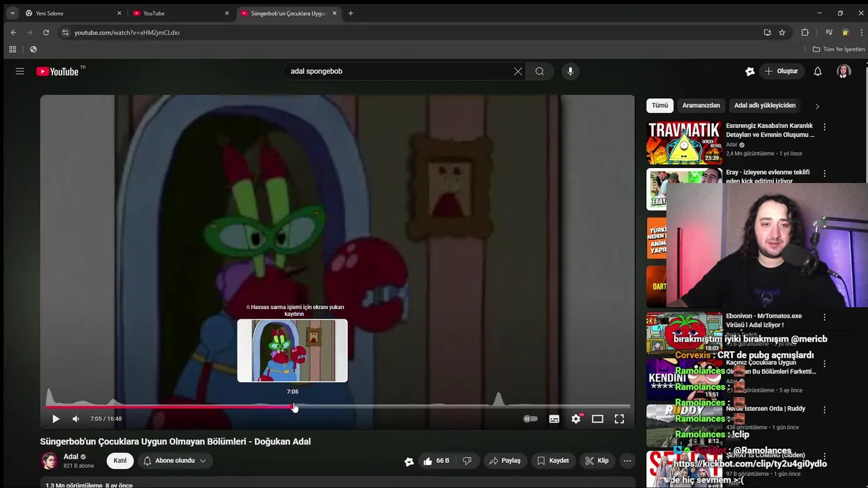Click the address bar URL
This screenshot has height=488, width=868.
[x=127, y=33]
